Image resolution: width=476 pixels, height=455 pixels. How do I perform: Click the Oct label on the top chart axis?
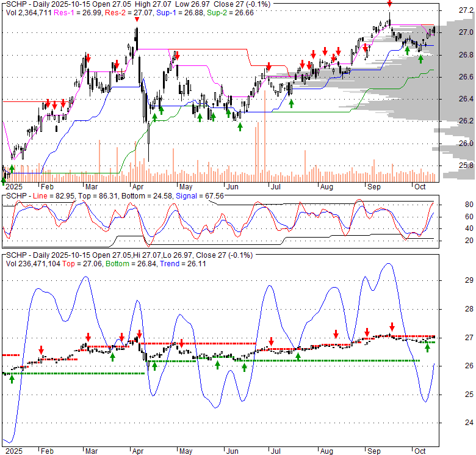pos(420,187)
